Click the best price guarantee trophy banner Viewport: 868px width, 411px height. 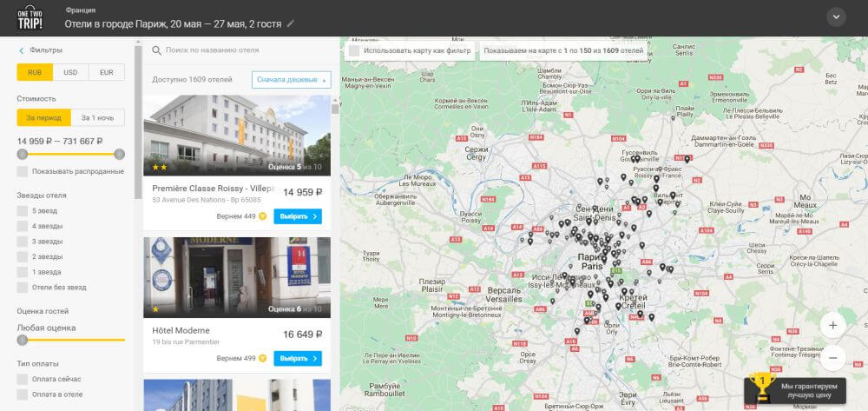(x=794, y=390)
